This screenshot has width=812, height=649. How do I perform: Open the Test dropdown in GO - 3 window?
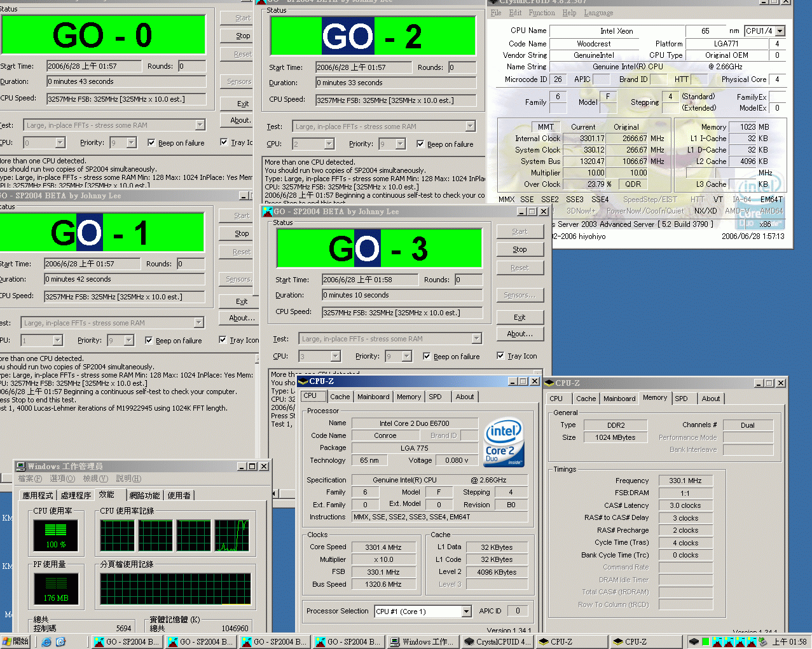coord(476,339)
